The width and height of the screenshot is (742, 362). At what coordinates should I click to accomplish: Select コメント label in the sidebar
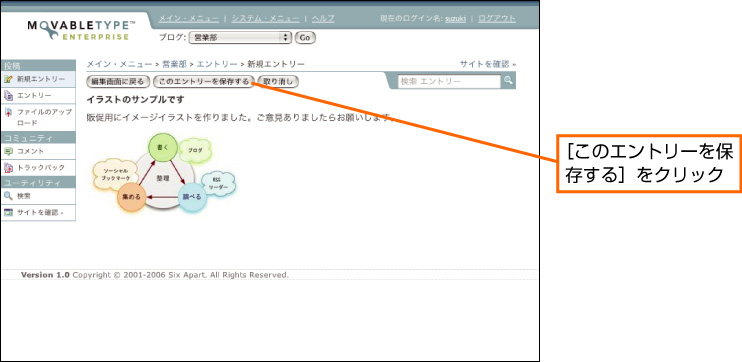pos(31,151)
